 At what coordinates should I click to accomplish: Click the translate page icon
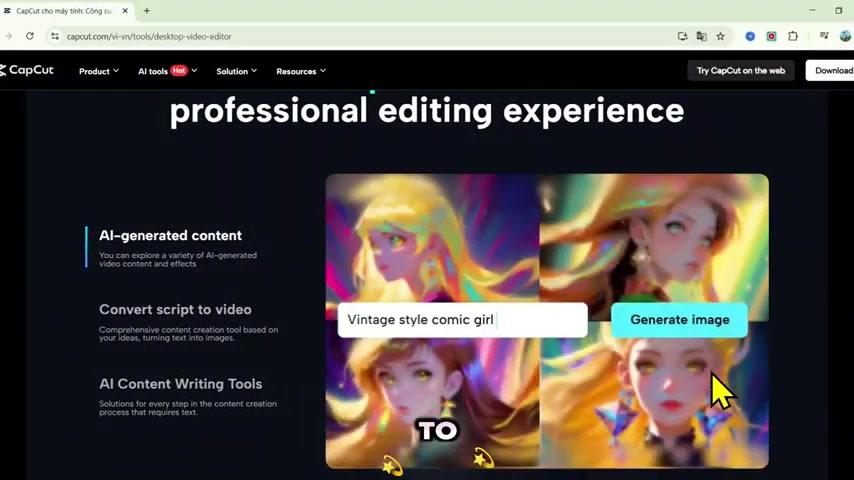(702, 36)
